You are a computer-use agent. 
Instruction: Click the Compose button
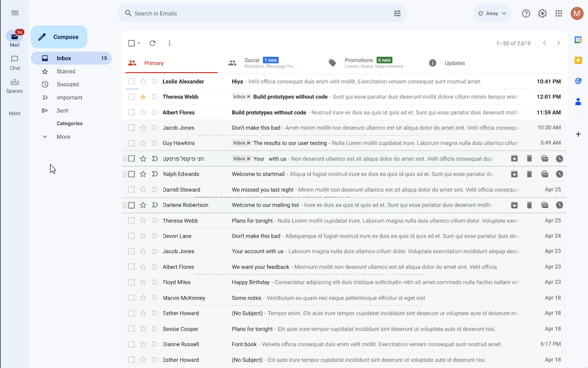(x=59, y=37)
